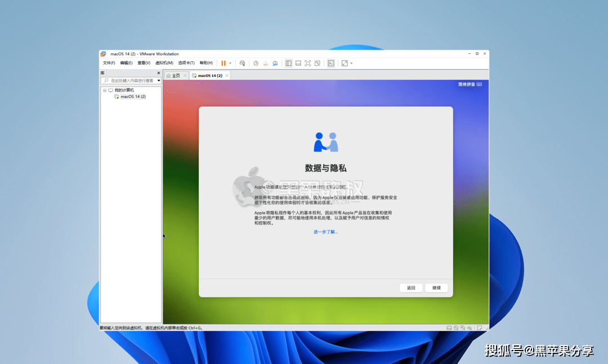Image resolution: width=608 pixels, height=364 pixels.
Task: Click the VMware Workstation title bar icon
Action: click(103, 54)
